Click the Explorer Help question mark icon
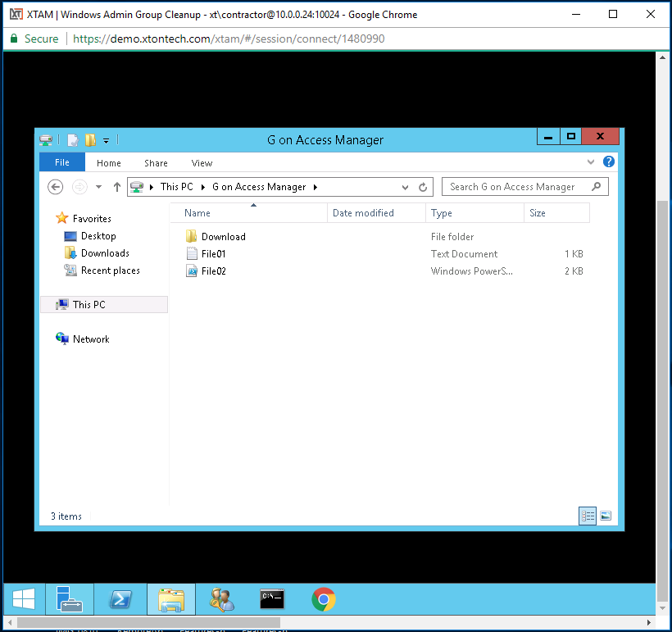672x632 pixels. (x=609, y=162)
